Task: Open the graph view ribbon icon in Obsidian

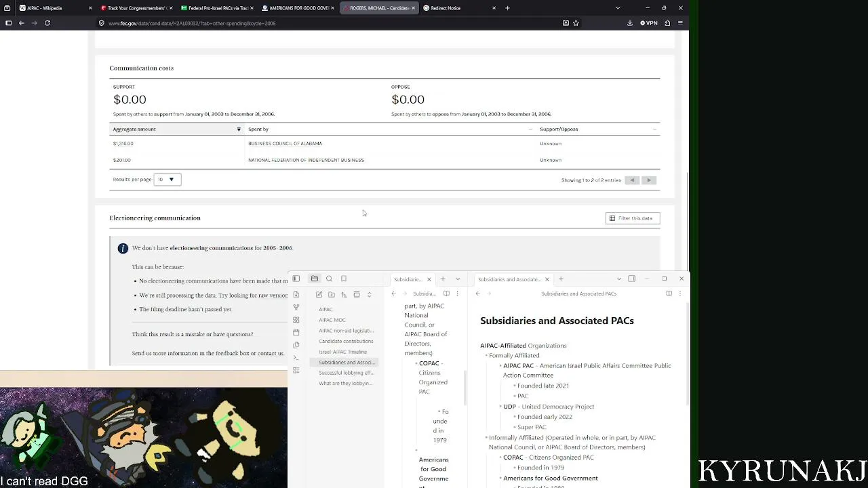Action: 296,307
